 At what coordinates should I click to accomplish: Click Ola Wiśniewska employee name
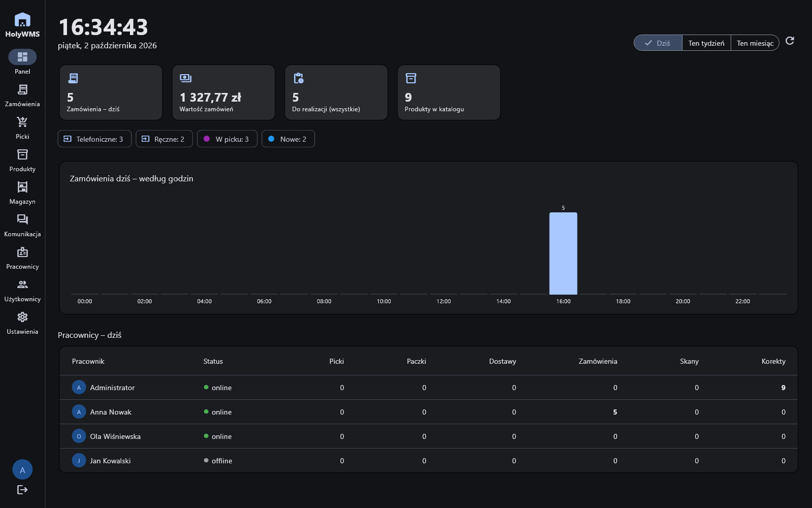click(x=115, y=436)
